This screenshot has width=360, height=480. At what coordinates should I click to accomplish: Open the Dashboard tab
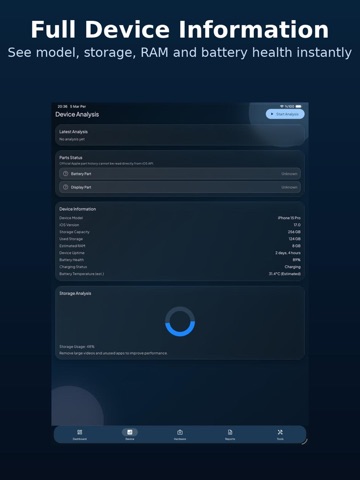[80, 435]
